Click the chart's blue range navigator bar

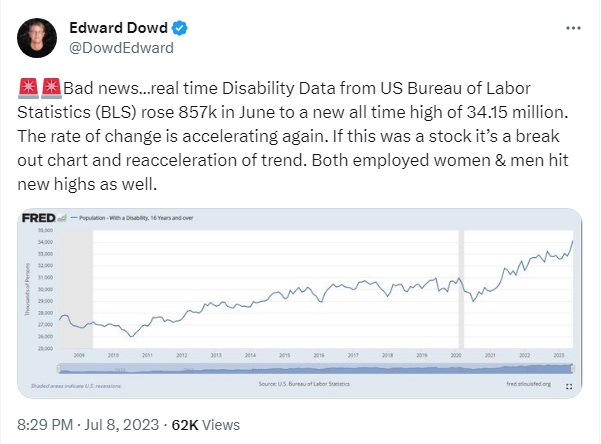tap(316, 369)
